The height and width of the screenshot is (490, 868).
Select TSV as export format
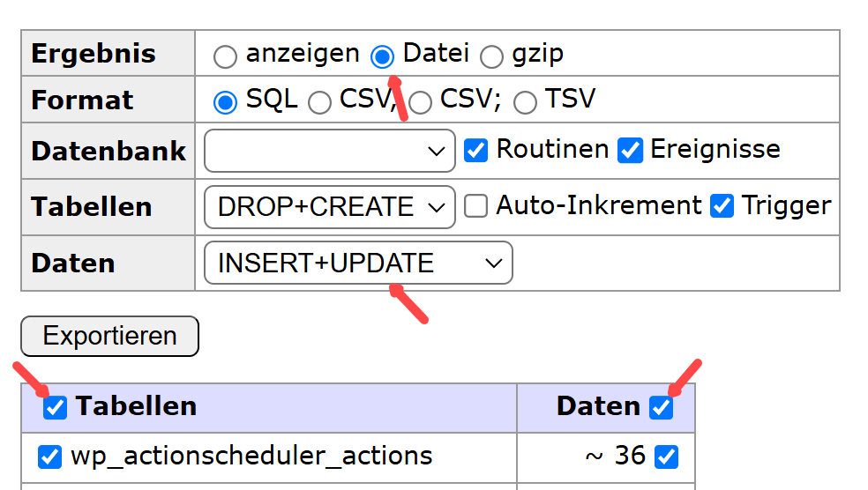(525, 102)
